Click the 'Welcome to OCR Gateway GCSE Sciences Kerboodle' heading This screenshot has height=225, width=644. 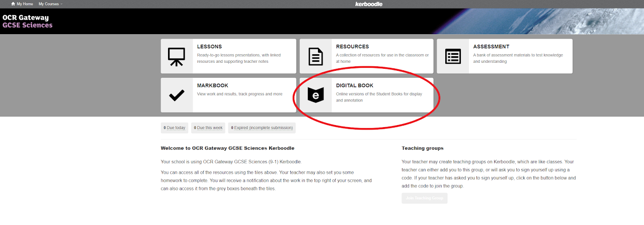[227, 149]
